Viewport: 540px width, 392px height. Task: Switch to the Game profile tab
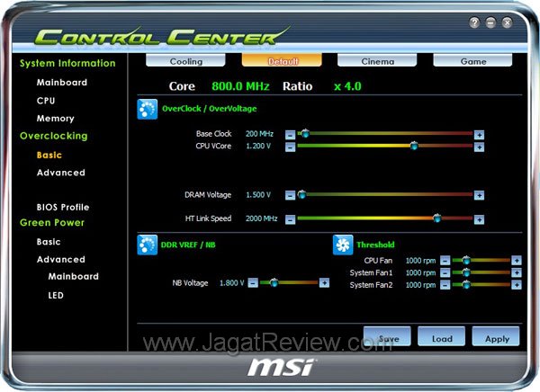coord(472,60)
